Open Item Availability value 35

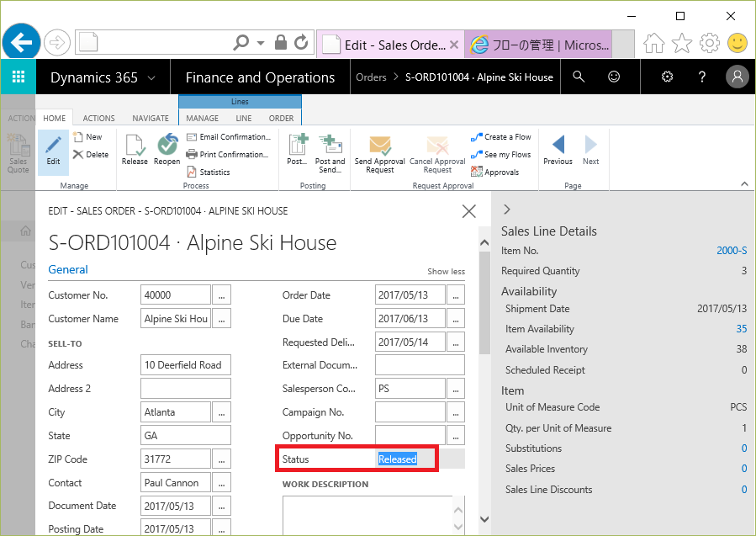[742, 328]
